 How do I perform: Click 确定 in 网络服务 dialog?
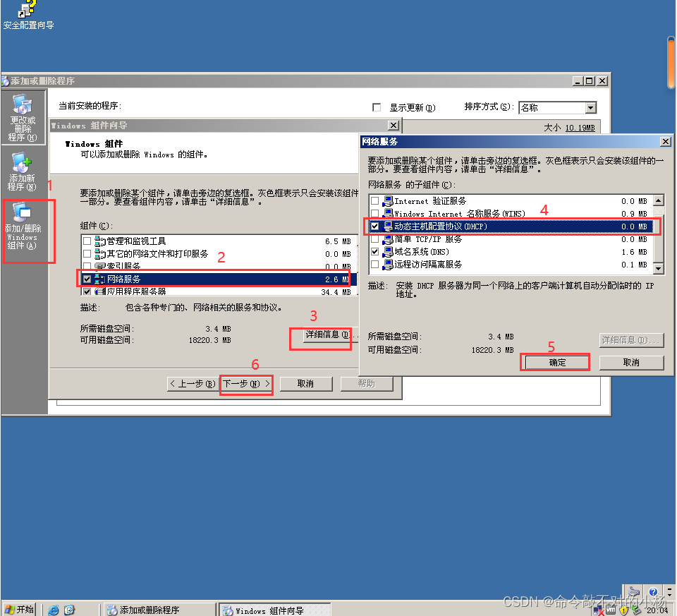[556, 363]
